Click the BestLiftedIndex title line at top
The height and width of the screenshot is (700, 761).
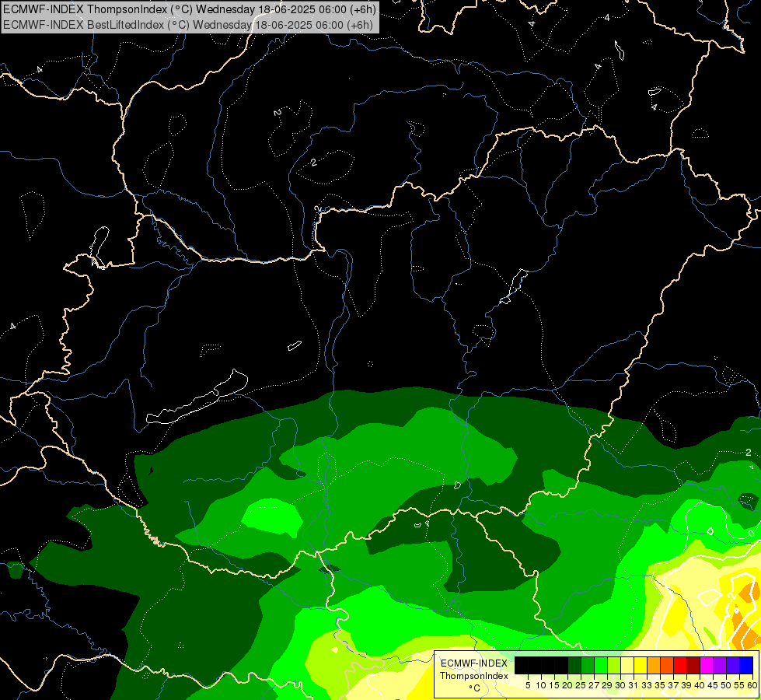(188, 24)
